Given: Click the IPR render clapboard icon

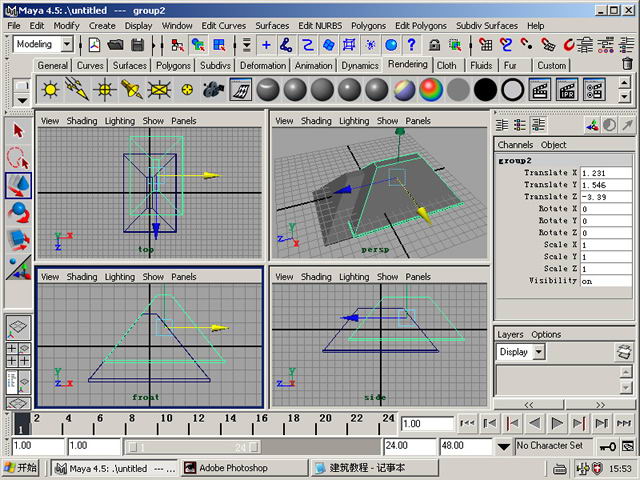Looking at the screenshot, I should (567, 89).
